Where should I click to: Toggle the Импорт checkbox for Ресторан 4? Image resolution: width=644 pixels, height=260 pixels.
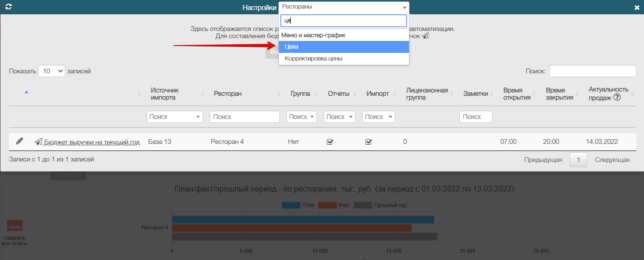(x=368, y=141)
